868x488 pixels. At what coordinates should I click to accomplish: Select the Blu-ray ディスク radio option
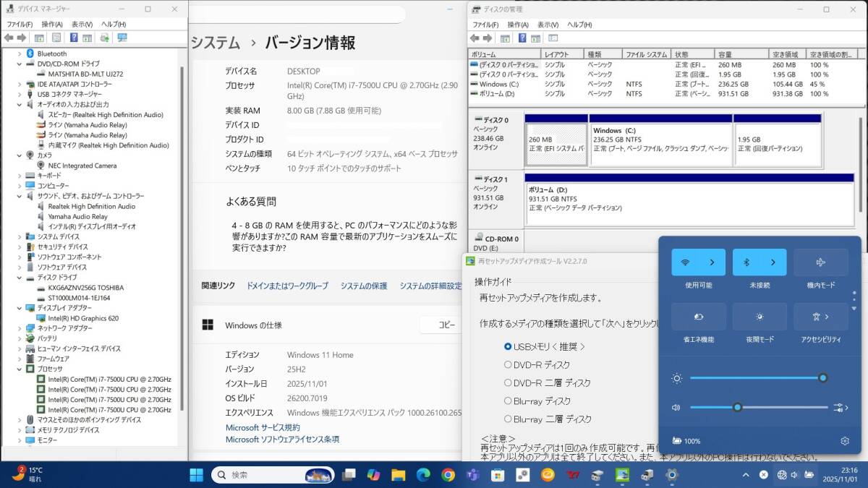(x=508, y=401)
